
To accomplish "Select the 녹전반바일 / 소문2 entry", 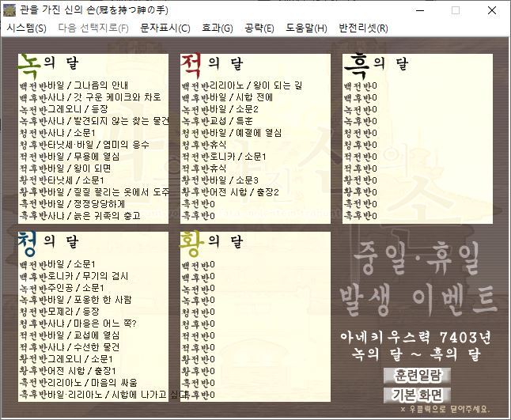I will 220,109.
